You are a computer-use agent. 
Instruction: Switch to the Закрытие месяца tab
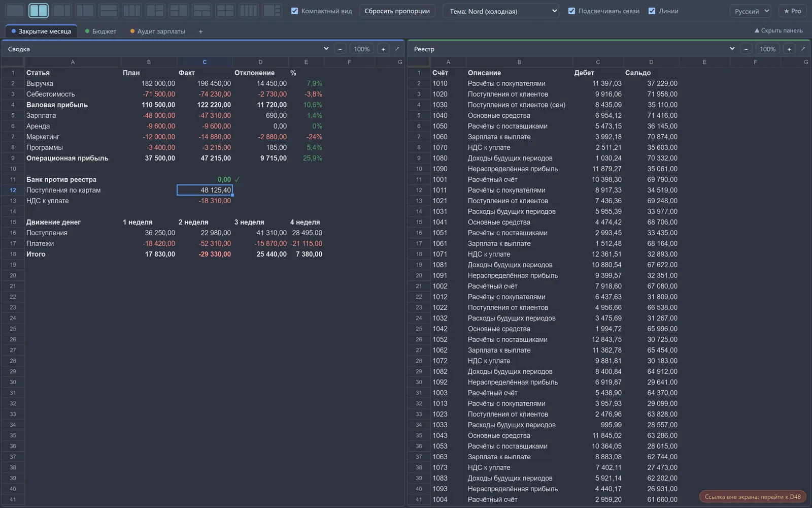pyautogui.click(x=41, y=31)
